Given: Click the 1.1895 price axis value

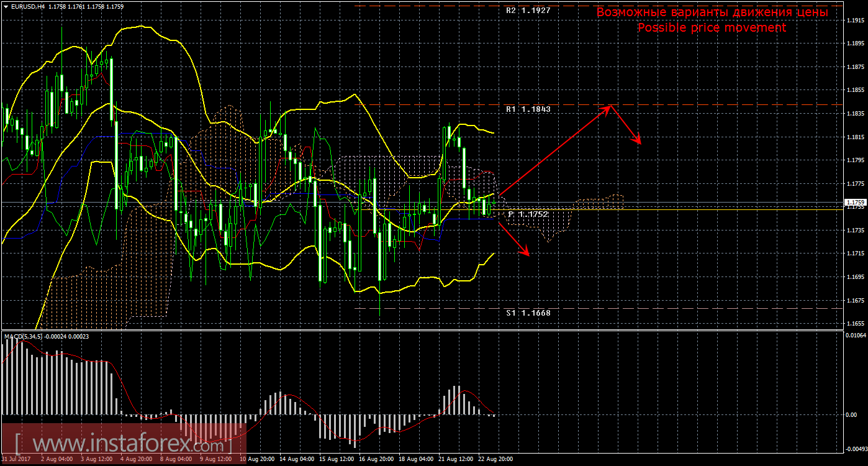Looking at the screenshot, I should tap(856, 43).
